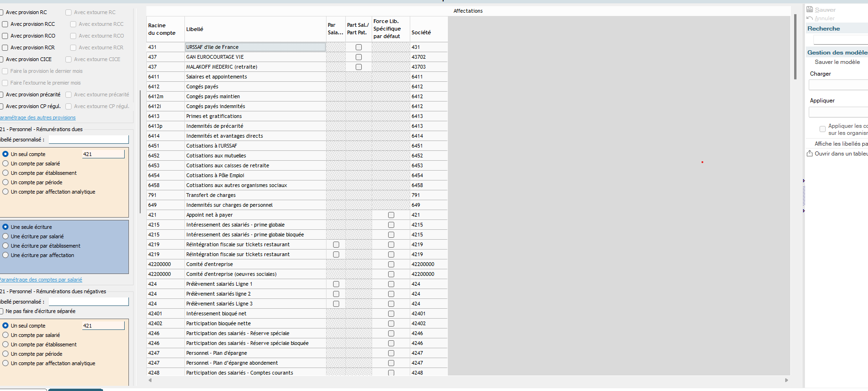
Task: Toggle Appliquer les co... sur les organismes checkbox
Action: (x=822, y=129)
